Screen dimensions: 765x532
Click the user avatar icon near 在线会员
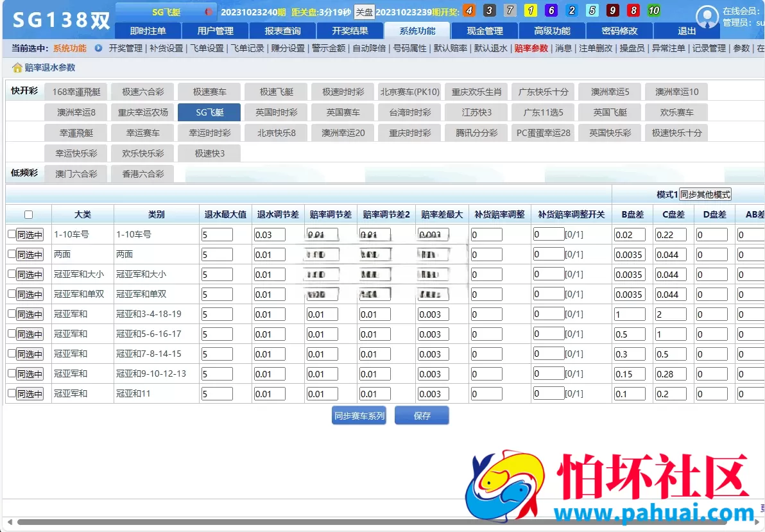coord(707,17)
